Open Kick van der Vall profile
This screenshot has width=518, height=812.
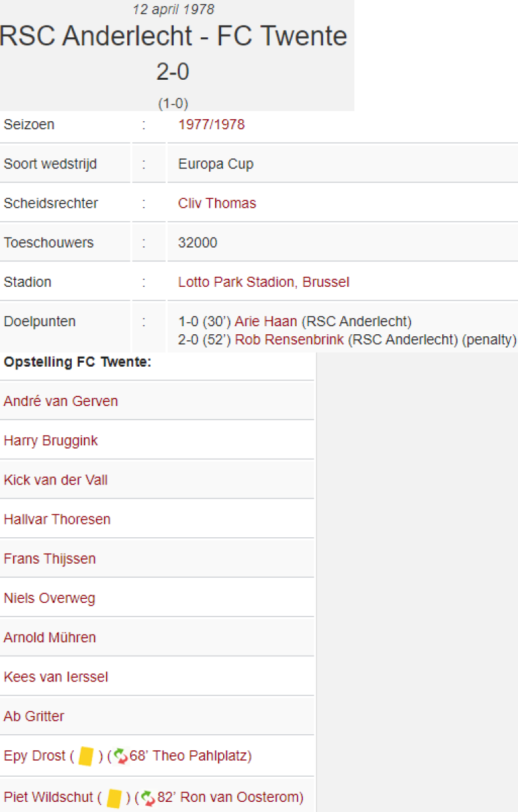pyautogui.click(x=55, y=480)
